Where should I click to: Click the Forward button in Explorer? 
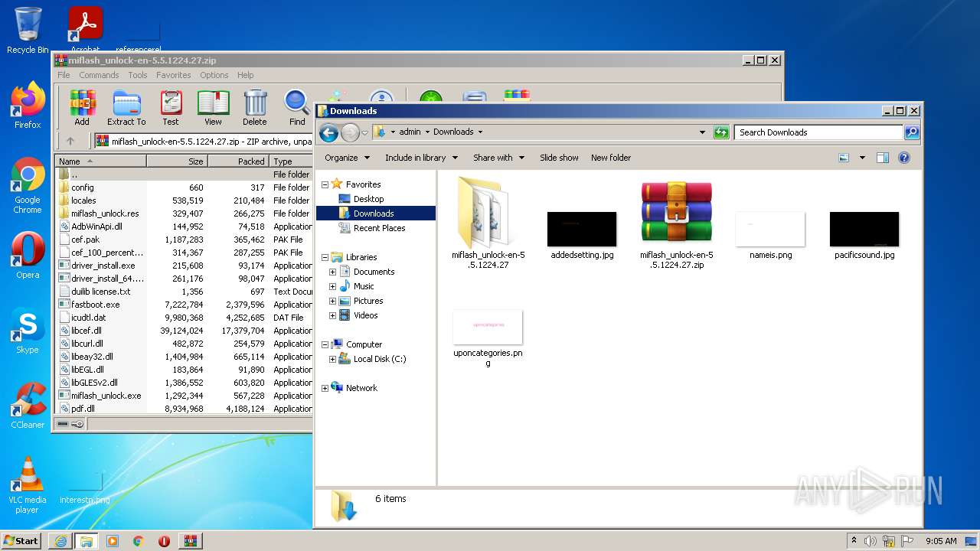tap(350, 132)
